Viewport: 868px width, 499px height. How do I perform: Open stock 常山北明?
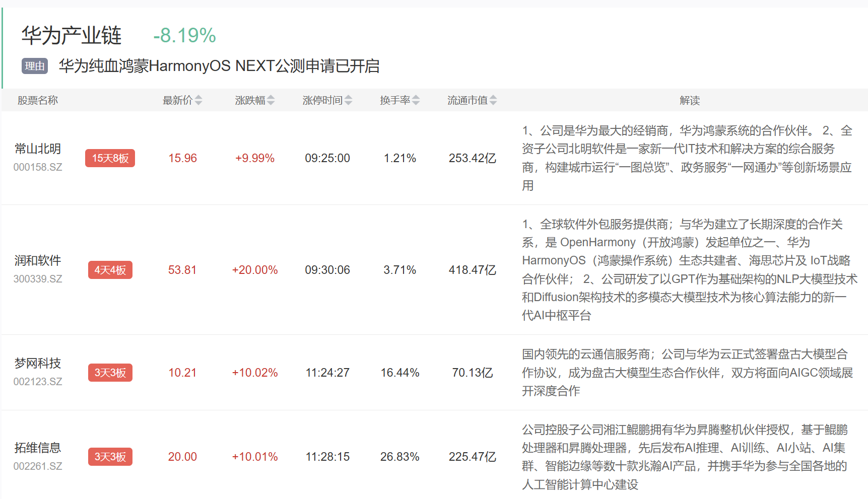38,149
